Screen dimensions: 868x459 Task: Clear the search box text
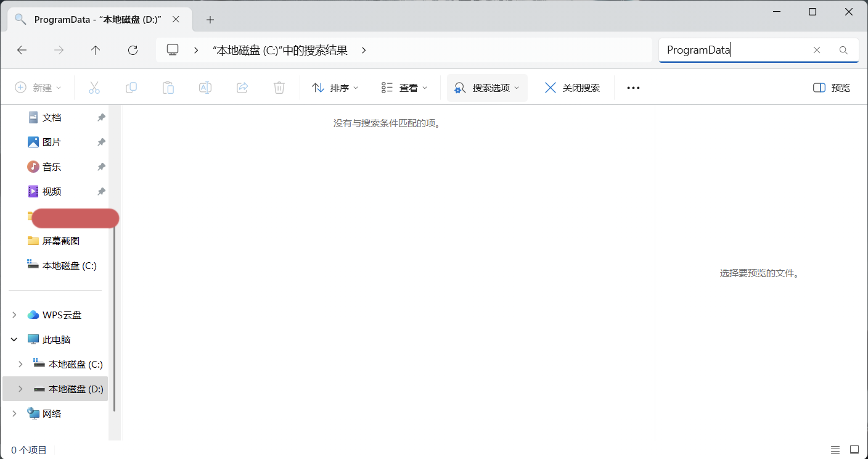click(x=817, y=50)
